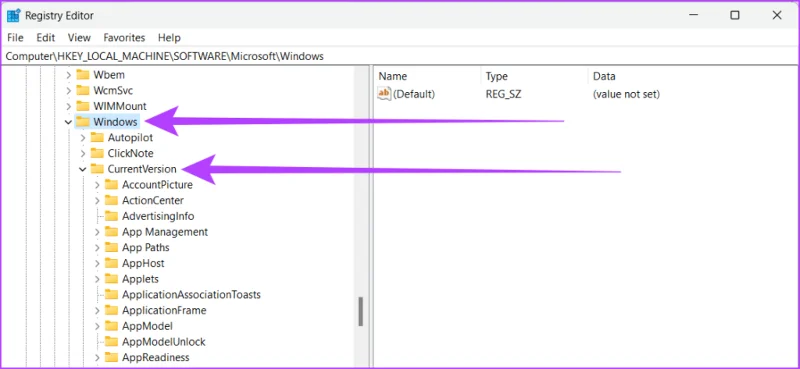
Task: Click the AccountPicture folder icon
Action: pyautogui.click(x=111, y=185)
